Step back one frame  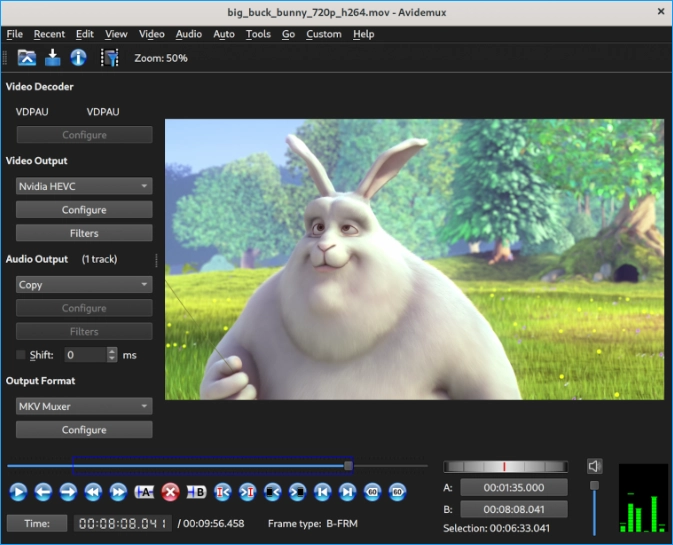[43, 492]
